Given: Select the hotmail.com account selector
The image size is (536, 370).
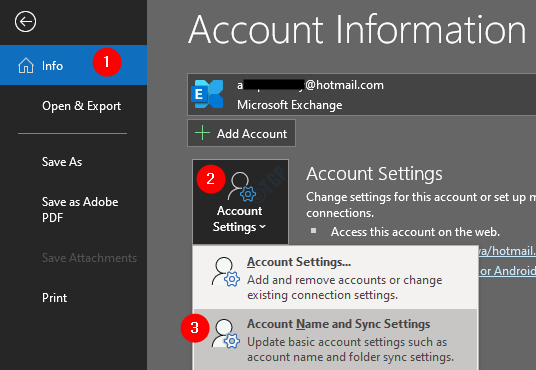Looking at the screenshot, I should (x=362, y=94).
